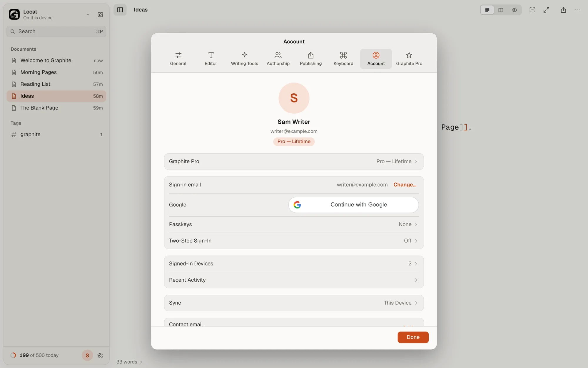Viewport: 588px width, 368px height.
Task: Open the Reading List document
Action: (56, 84)
